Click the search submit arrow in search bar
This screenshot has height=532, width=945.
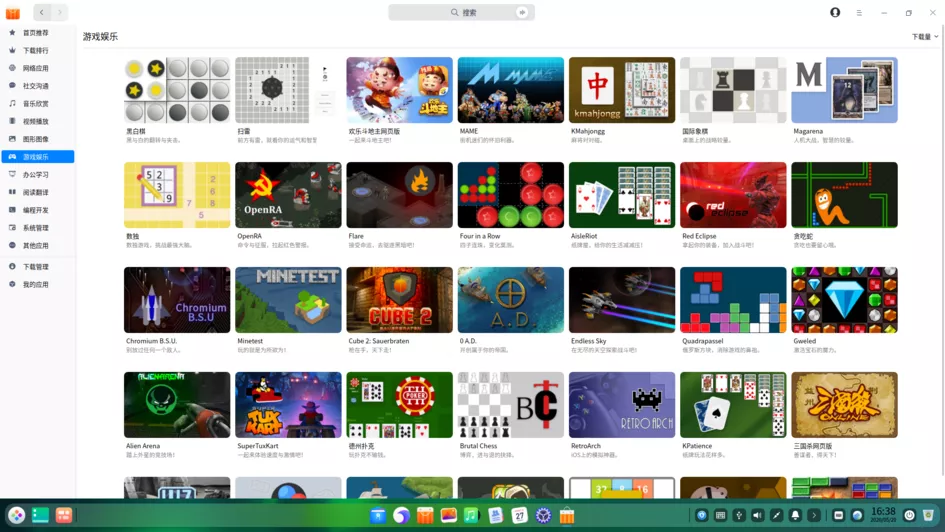click(522, 12)
